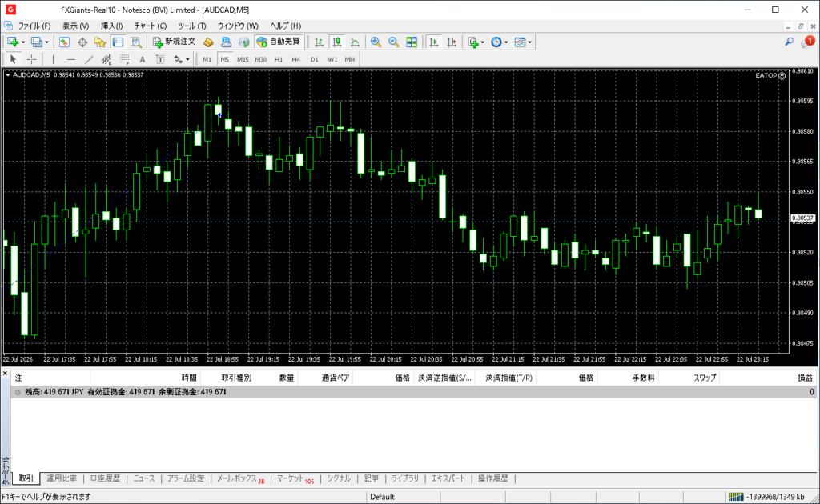Toggle the 自動売買 auto trading button
Image resolution: width=820 pixels, height=504 pixels.
click(279, 42)
